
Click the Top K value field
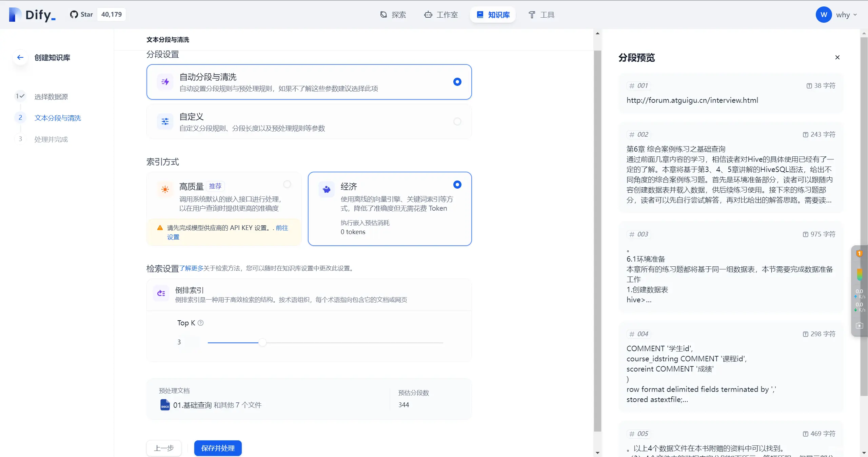[188, 342]
